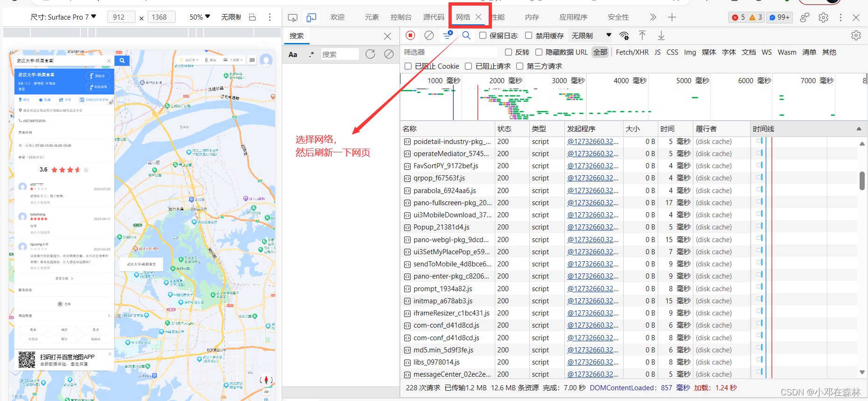Open network search magnifier icon
This screenshot has width=868, height=401.
[466, 36]
